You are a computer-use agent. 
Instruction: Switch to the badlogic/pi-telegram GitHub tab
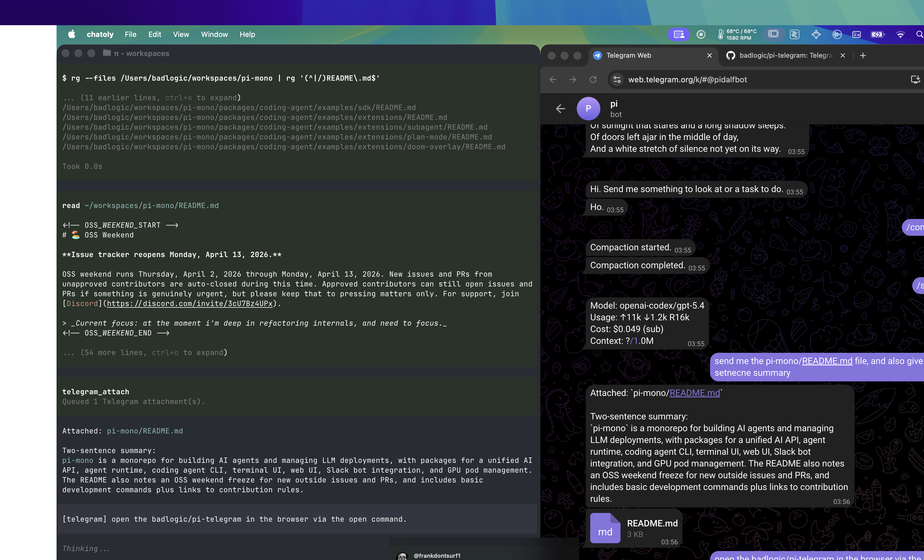pyautogui.click(x=786, y=55)
